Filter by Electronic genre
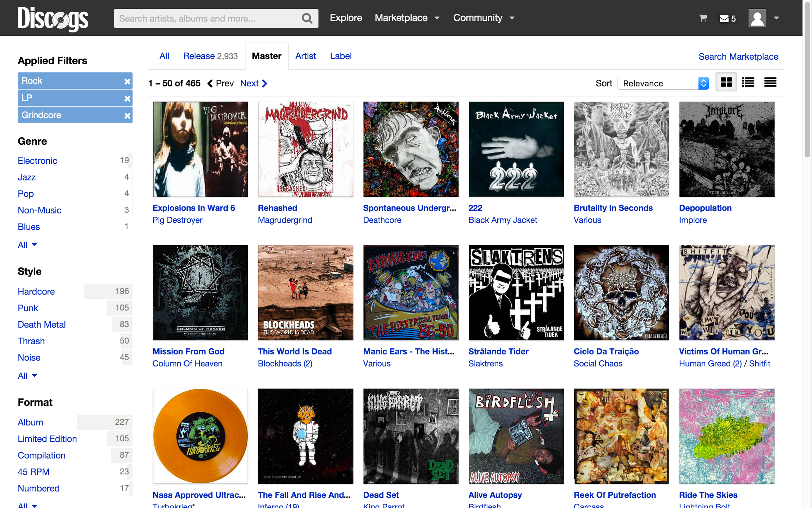The width and height of the screenshot is (812, 508). point(37,161)
